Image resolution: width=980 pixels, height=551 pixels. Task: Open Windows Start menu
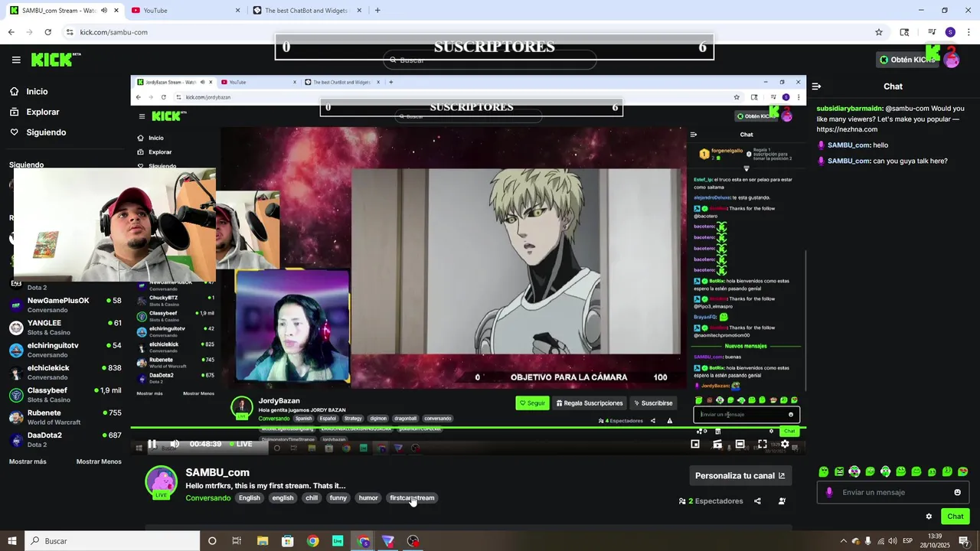coord(12,541)
